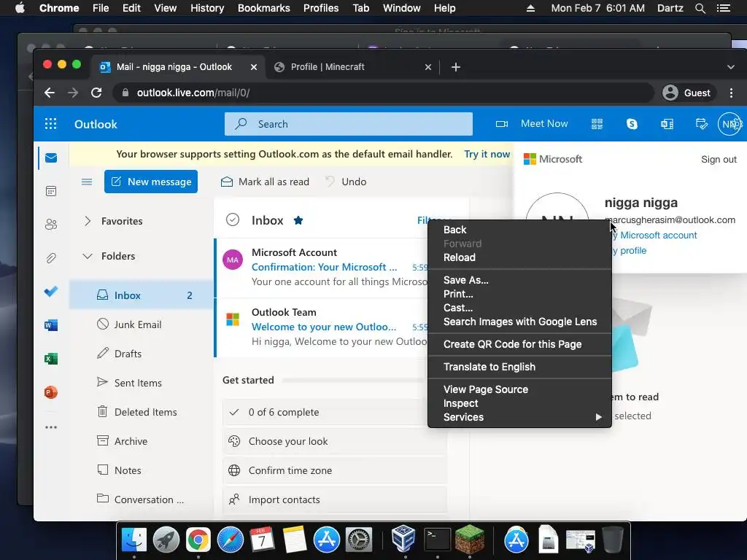Expand the Favorites section
The width and height of the screenshot is (747, 560).
tap(88, 221)
